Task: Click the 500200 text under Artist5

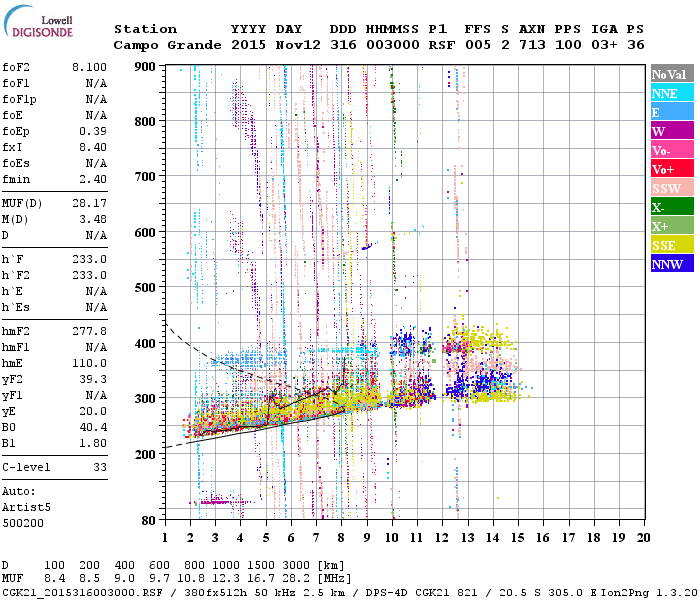Action: 23,523
